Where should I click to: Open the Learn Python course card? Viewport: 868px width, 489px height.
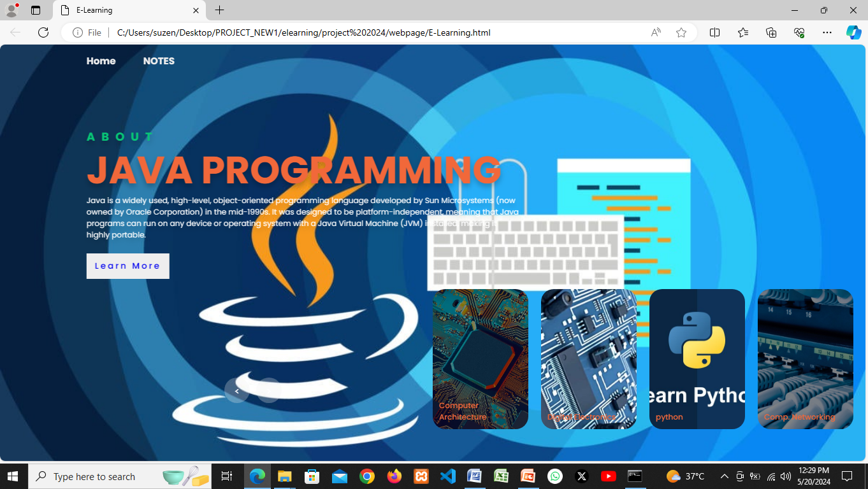(x=697, y=358)
